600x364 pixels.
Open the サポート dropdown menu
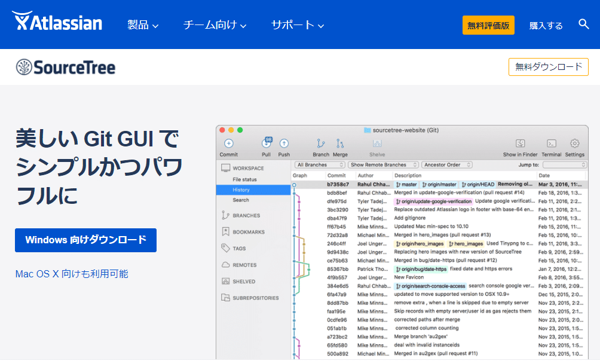point(298,25)
